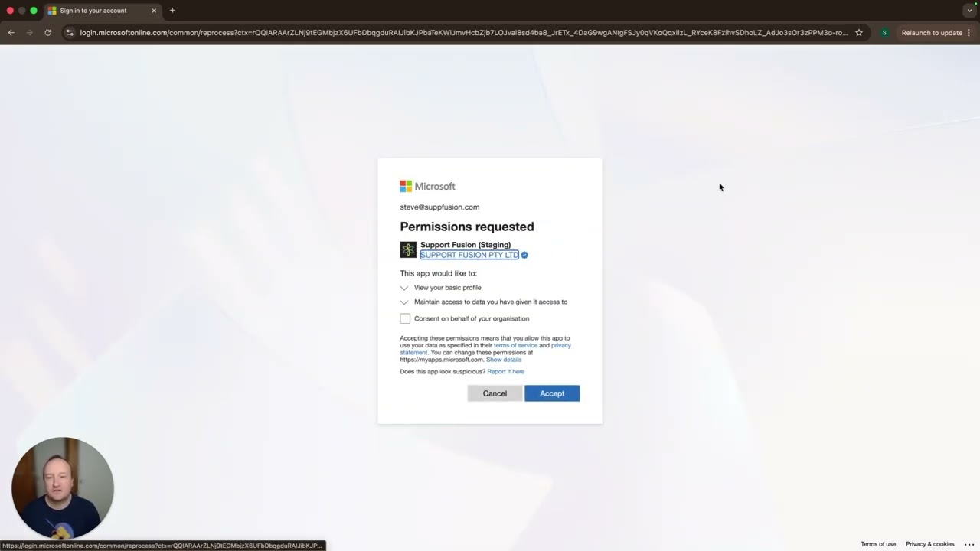Viewport: 980px width, 551px height.
Task: Expand Maintain access to data permission
Action: pyautogui.click(x=404, y=302)
